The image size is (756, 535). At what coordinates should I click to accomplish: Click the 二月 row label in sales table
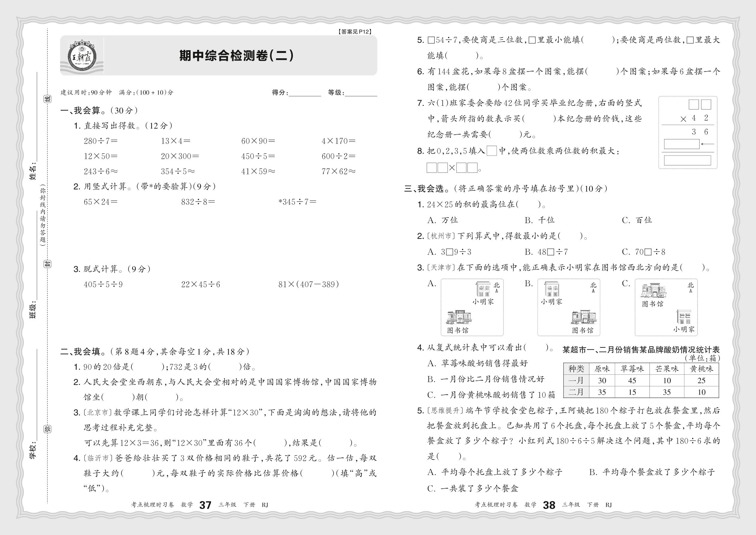point(576,392)
